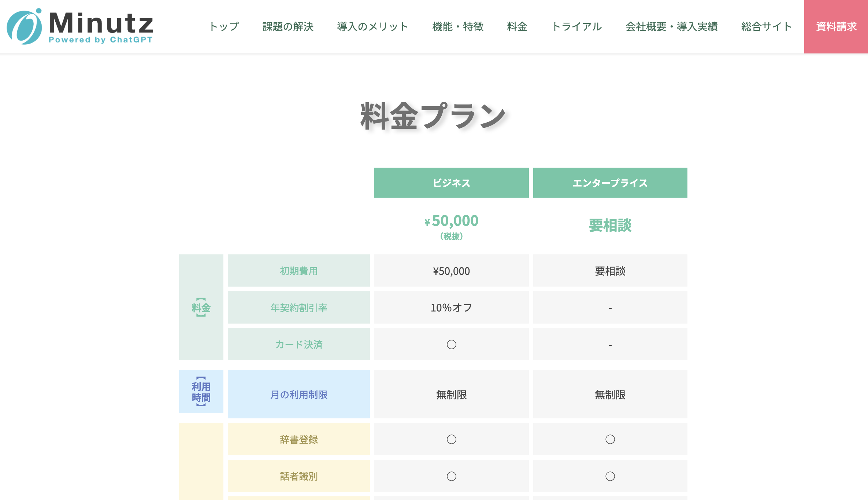Click the green 要相談 price heading
The width and height of the screenshot is (868, 500).
(x=610, y=225)
